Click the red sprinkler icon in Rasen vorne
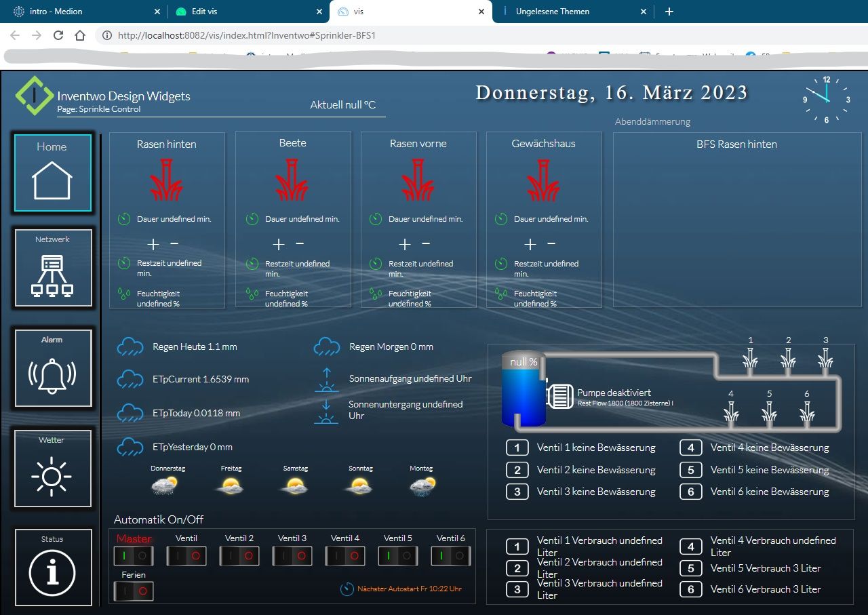Screen dimensions: 868x615 click(418, 180)
